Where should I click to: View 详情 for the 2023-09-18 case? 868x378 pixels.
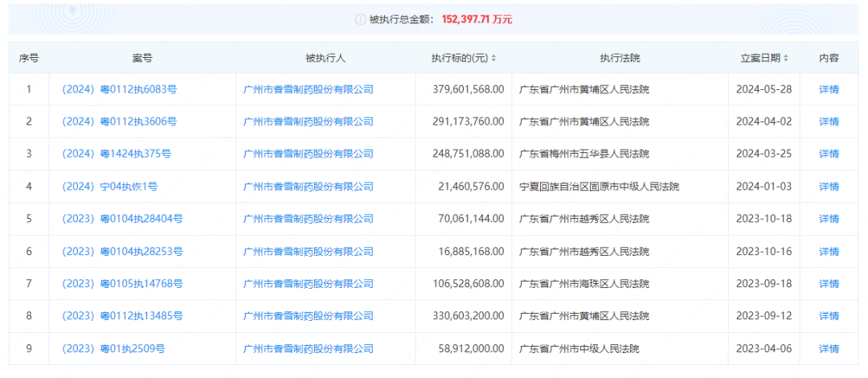pyautogui.click(x=829, y=284)
